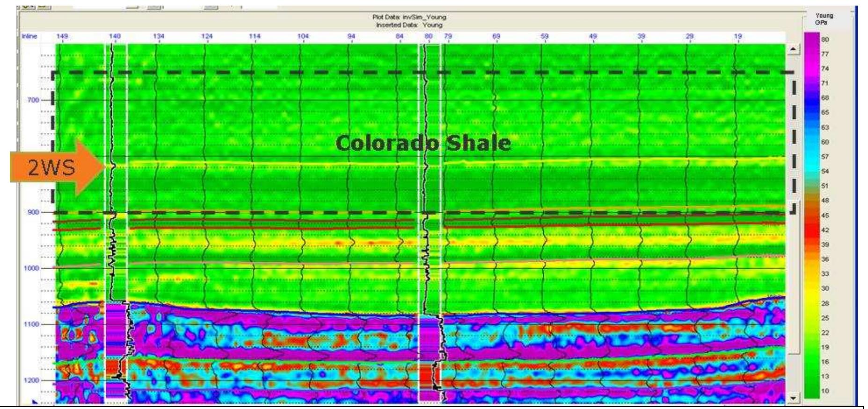Click the inline 149 marker on top axis

pyautogui.click(x=61, y=36)
